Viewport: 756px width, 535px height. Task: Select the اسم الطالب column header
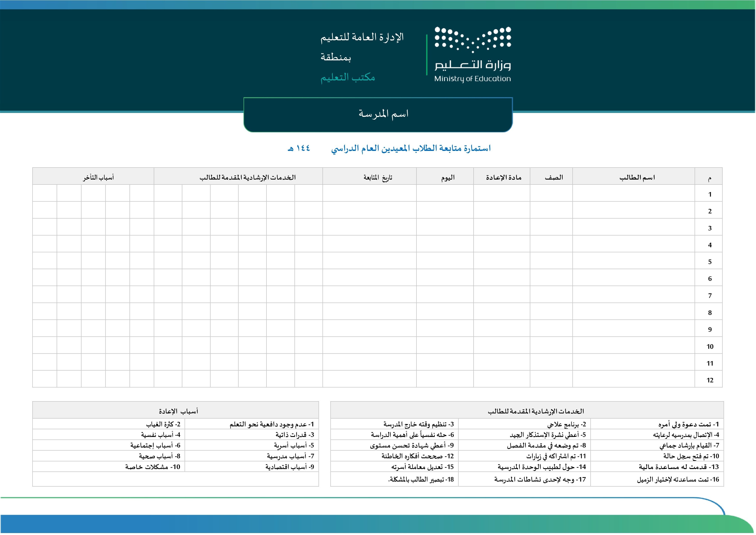tap(637, 178)
